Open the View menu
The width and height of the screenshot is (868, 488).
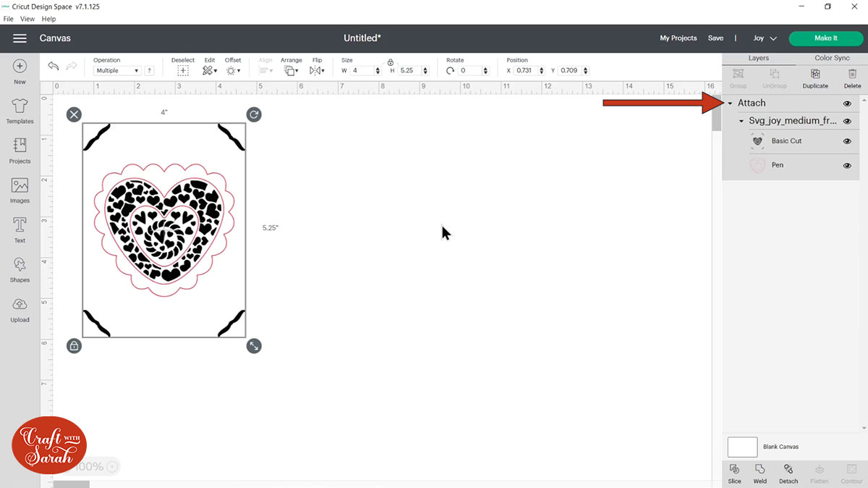(27, 19)
